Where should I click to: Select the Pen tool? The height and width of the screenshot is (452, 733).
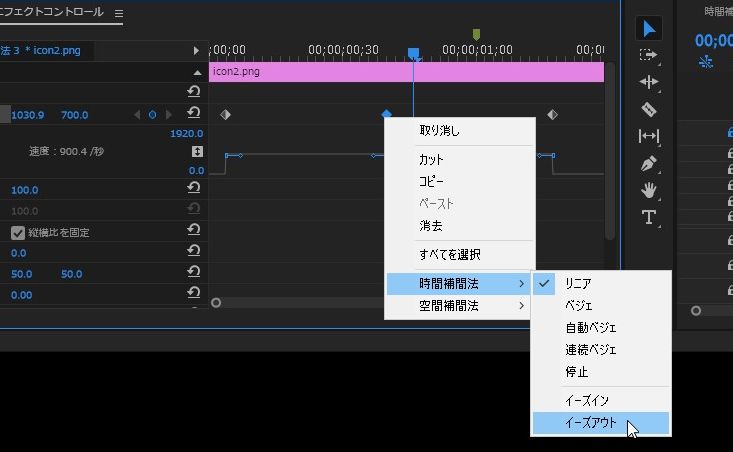pos(648,163)
